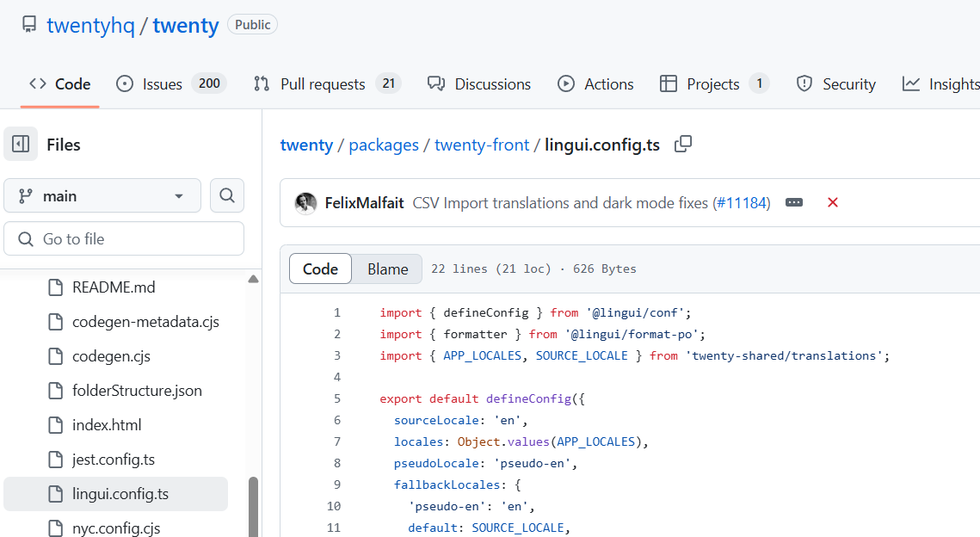The image size is (980, 537).
Task: Click the file icon next to folderStructure.json
Action: pos(56,391)
